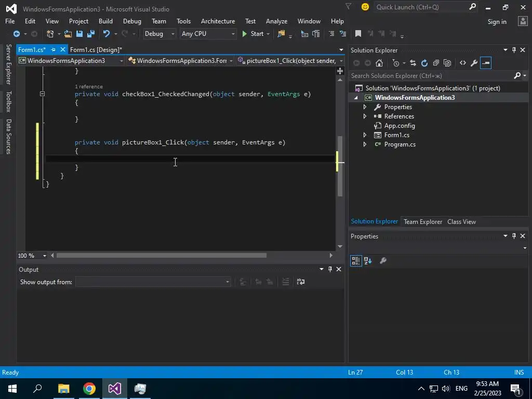The width and height of the screenshot is (532, 399).
Task: Click the Find in Files toolbar icon
Action: [281, 34]
